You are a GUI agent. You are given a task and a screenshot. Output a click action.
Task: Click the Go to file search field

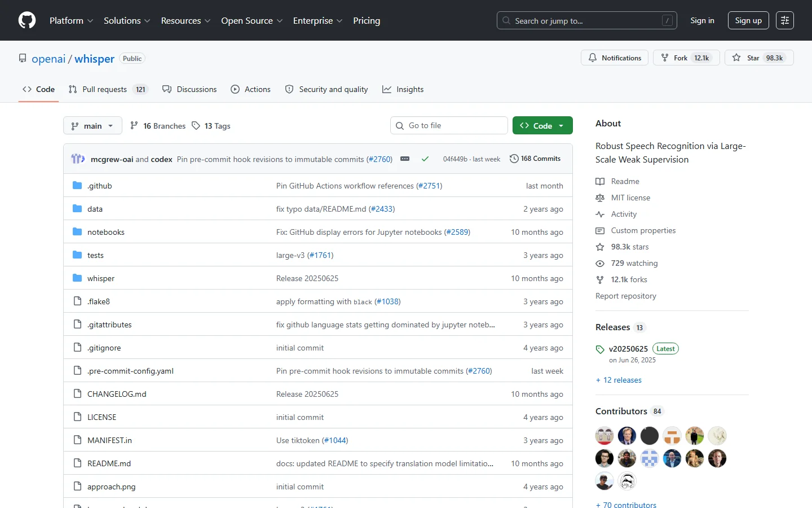[449, 125]
